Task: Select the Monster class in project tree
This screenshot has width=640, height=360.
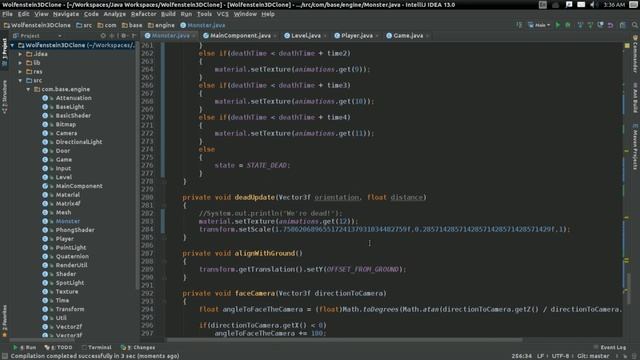Action: pyautogui.click(x=68, y=221)
